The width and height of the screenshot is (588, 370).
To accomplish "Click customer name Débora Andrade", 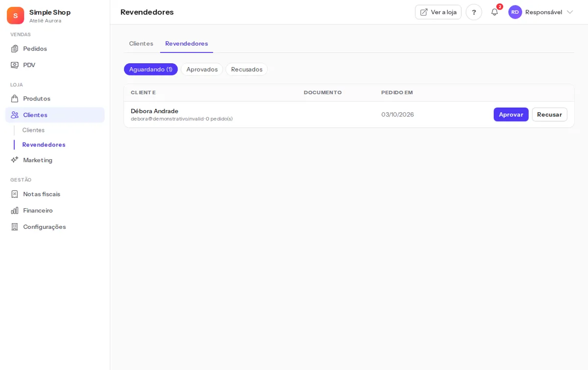I will [x=154, y=111].
